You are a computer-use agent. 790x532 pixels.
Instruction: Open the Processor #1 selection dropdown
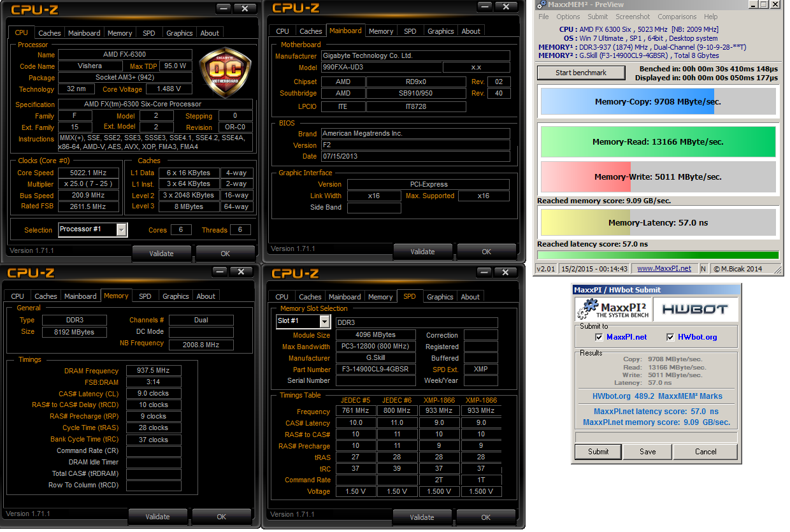pos(121,229)
